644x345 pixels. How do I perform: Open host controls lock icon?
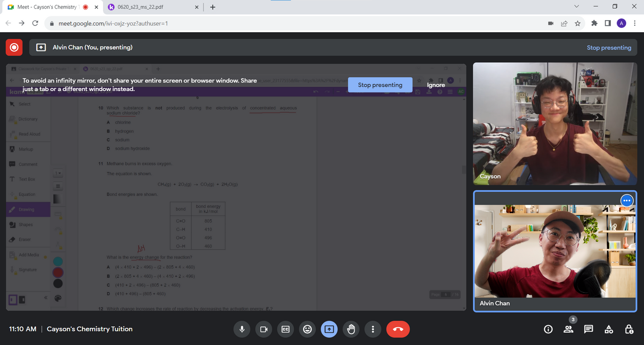point(629,329)
